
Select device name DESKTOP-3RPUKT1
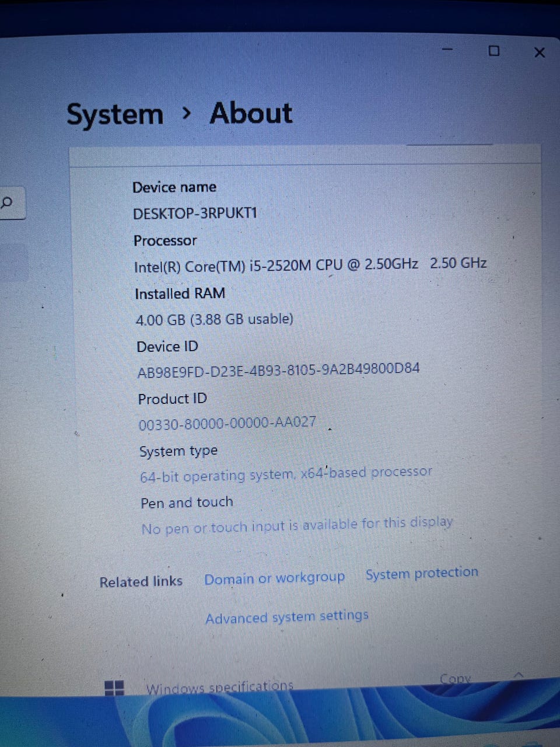(x=195, y=214)
